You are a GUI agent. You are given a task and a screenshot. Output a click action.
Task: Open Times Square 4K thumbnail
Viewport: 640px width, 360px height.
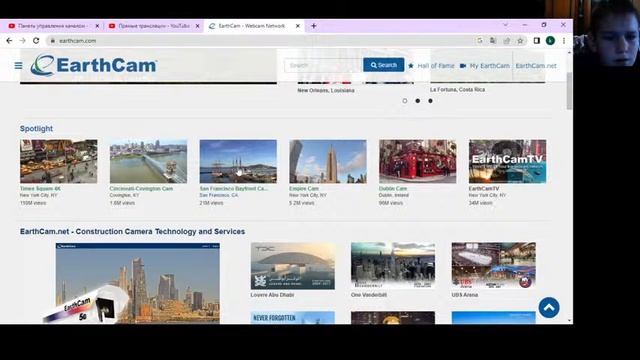pos(59,161)
